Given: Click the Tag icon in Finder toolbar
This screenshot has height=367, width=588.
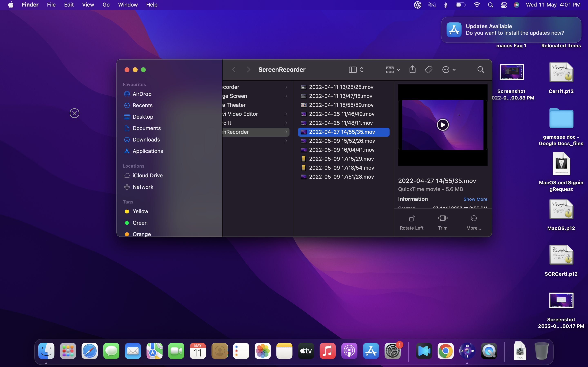Looking at the screenshot, I should pos(429,69).
